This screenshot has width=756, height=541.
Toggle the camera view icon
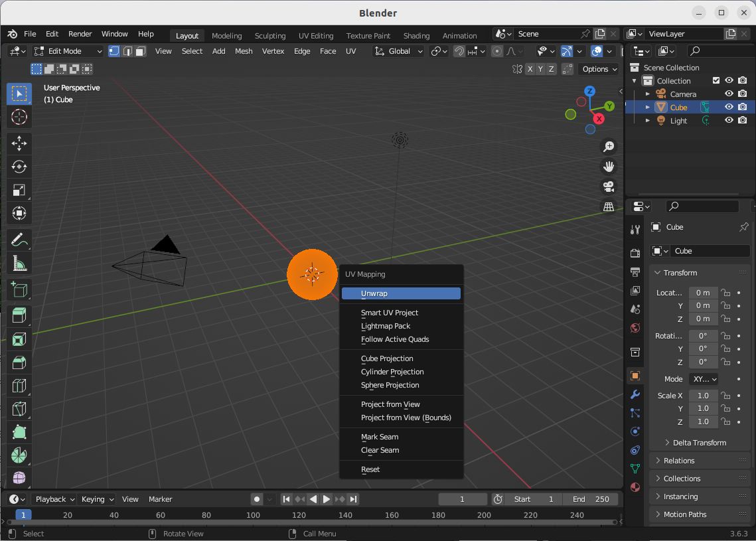pos(609,187)
